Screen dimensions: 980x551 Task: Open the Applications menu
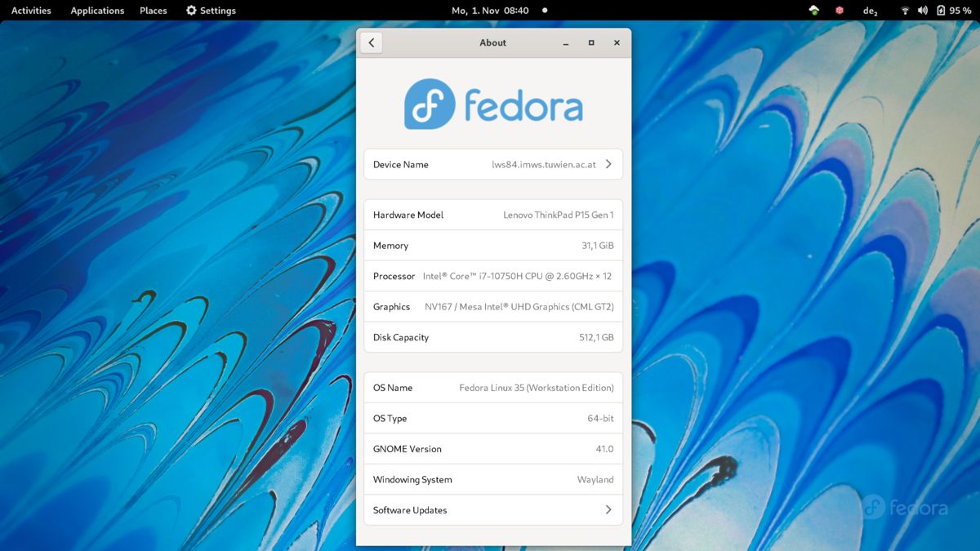[x=96, y=11]
